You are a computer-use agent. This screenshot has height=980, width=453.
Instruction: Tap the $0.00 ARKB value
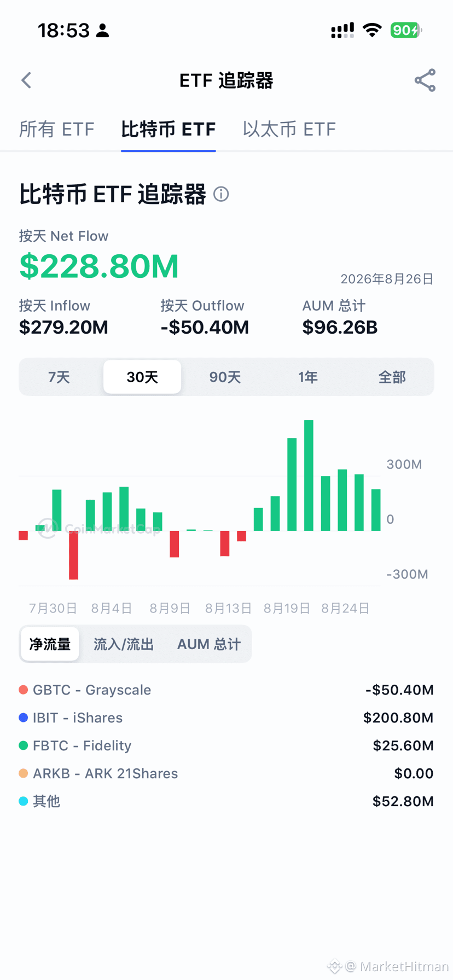[x=414, y=773]
